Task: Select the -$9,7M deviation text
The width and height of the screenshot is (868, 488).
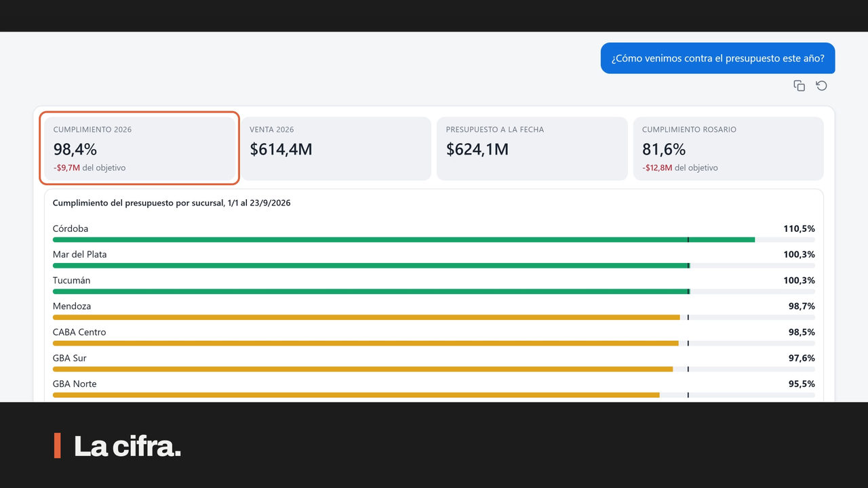Action: click(x=66, y=167)
